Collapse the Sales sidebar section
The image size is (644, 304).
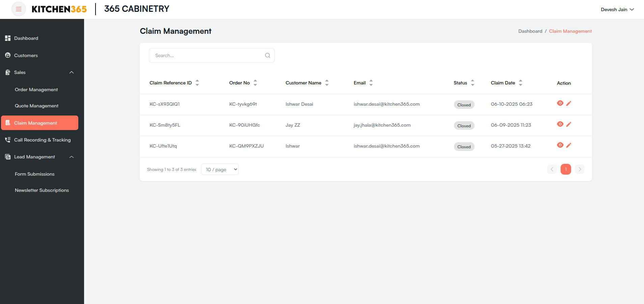[72, 72]
